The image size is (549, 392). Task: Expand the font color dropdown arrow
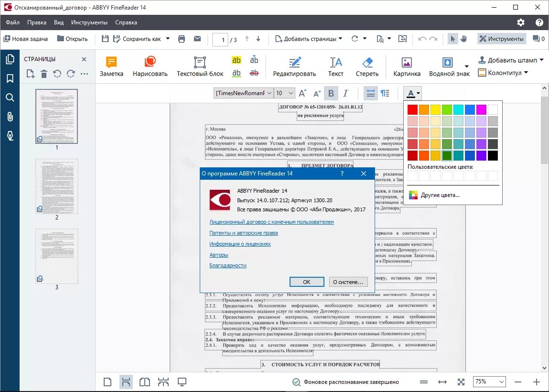pyautogui.click(x=419, y=94)
